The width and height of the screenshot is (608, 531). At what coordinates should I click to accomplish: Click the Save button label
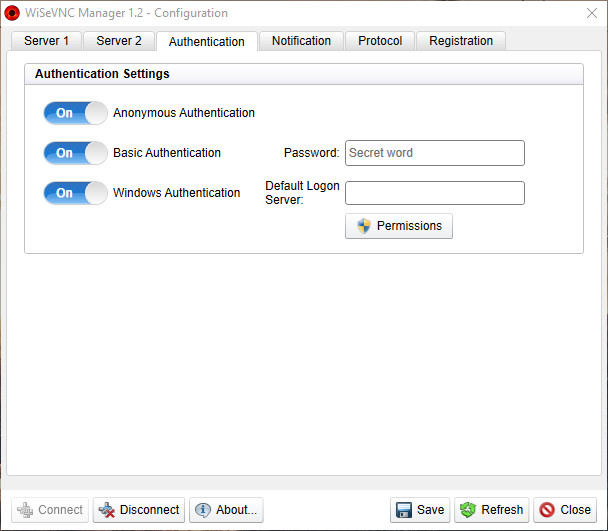(x=430, y=510)
